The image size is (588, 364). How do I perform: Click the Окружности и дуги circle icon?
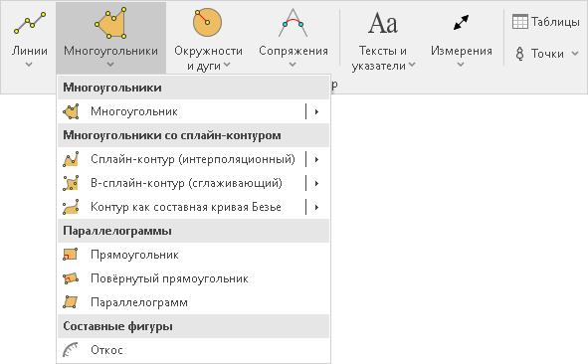tap(207, 23)
